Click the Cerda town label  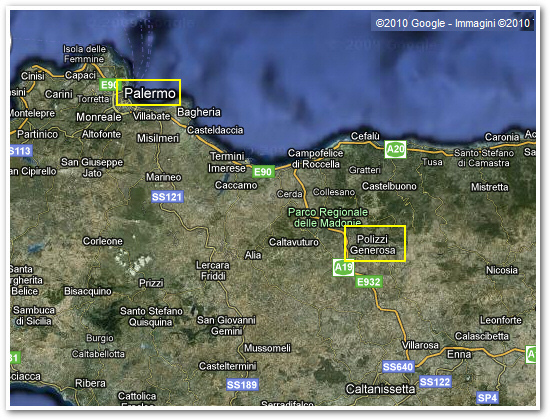pos(289,194)
